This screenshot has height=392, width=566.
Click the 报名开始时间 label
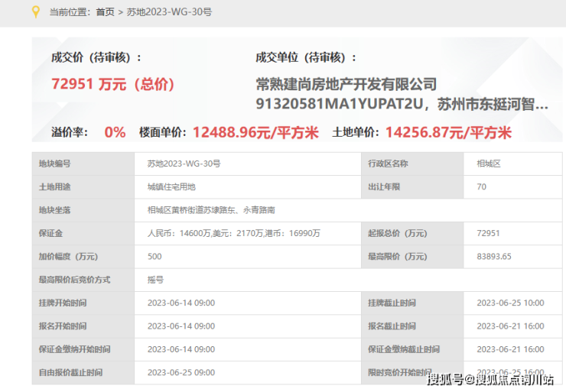[63, 326]
